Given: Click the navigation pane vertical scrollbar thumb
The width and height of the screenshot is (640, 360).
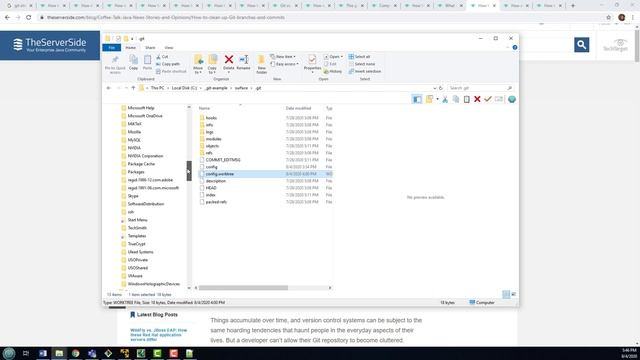Looking at the screenshot, I should pos(189,171).
